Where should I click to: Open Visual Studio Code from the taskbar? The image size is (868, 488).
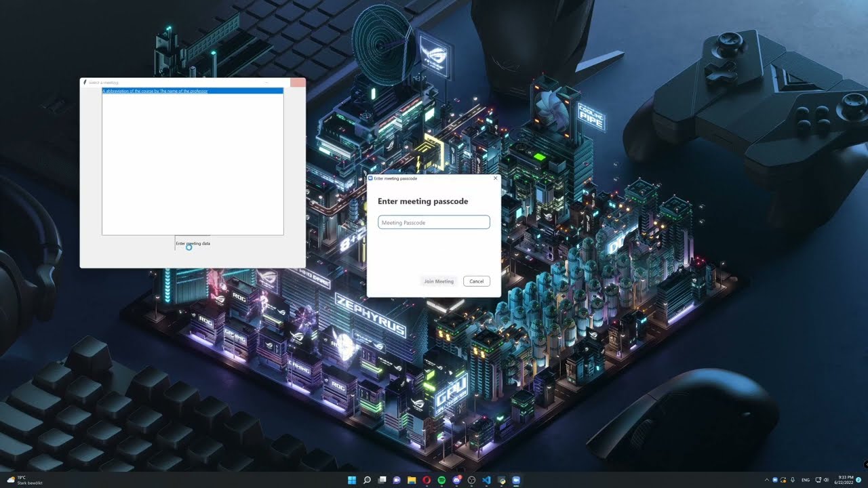coord(486,480)
